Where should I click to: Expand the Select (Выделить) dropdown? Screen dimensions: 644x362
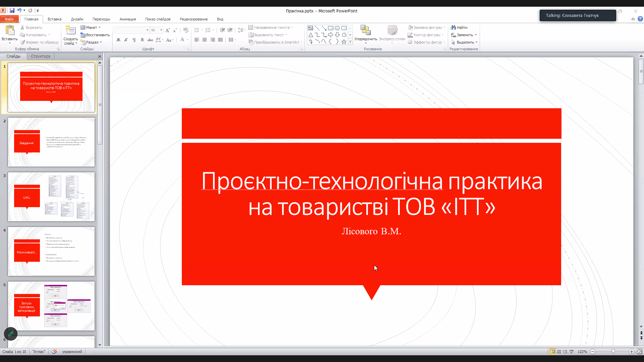[476, 42]
